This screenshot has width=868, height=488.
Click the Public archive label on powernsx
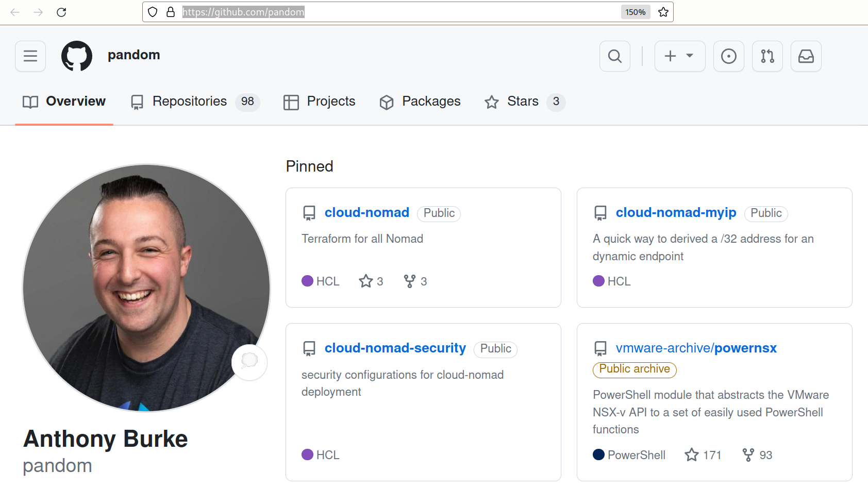(635, 369)
